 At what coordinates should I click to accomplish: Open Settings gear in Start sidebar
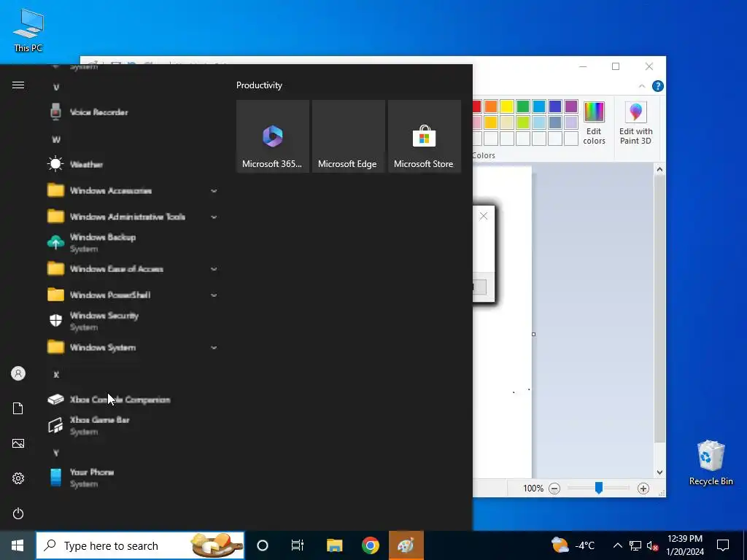(x=18, y=478)
